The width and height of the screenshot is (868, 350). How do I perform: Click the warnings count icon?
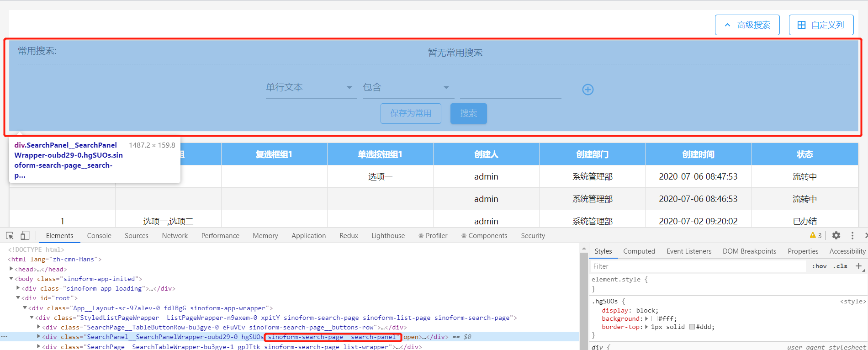815,235
